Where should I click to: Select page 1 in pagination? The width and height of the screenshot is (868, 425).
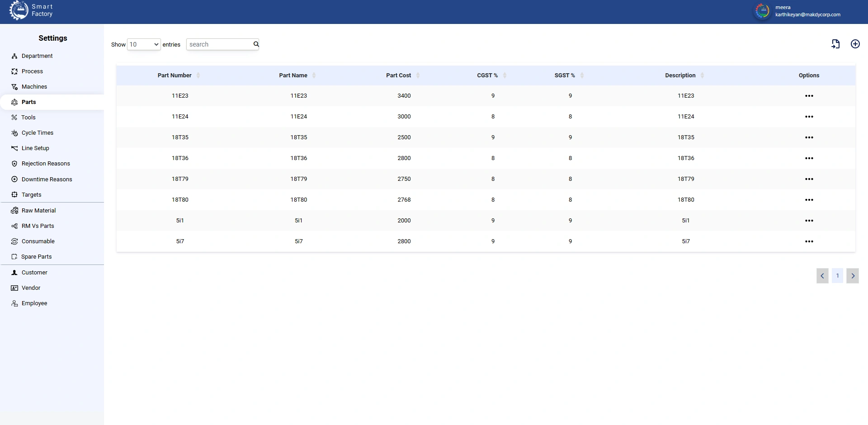click(837, 276)
